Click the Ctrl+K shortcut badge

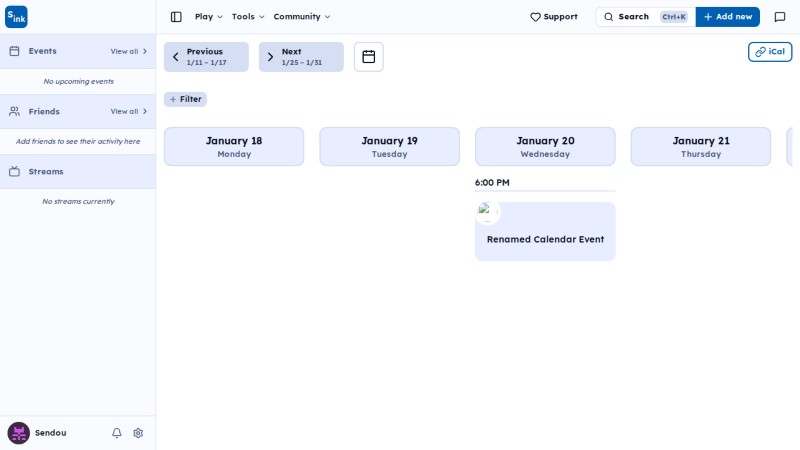673,17
